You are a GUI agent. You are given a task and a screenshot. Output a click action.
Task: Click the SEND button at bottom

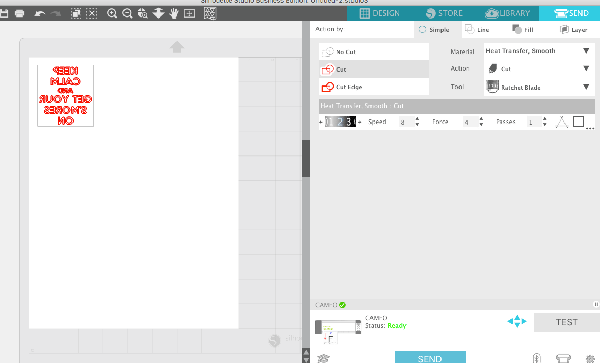(x=430, y=357)
